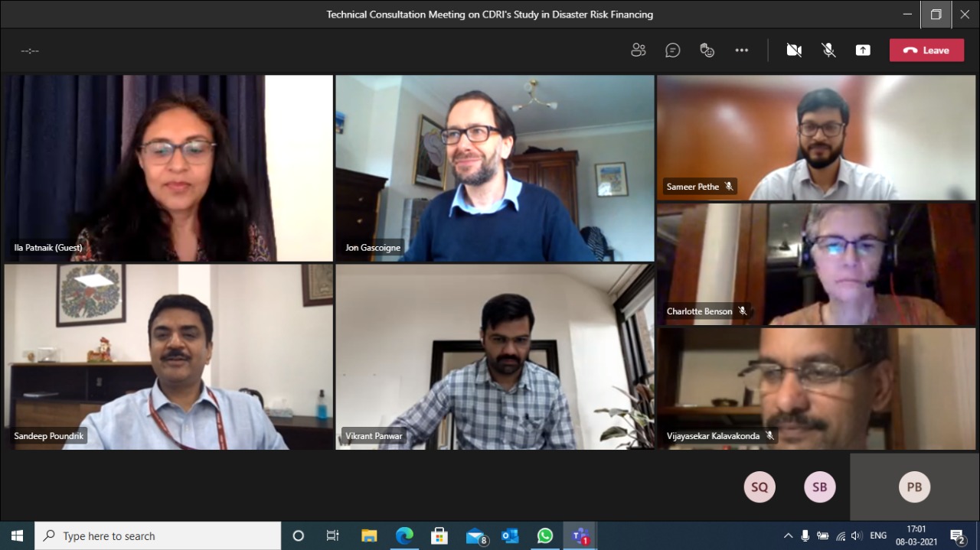Open reactions and raise hand menu
Image resolution: width=980 pixels, height=550 pixels.
click(707, 50)
